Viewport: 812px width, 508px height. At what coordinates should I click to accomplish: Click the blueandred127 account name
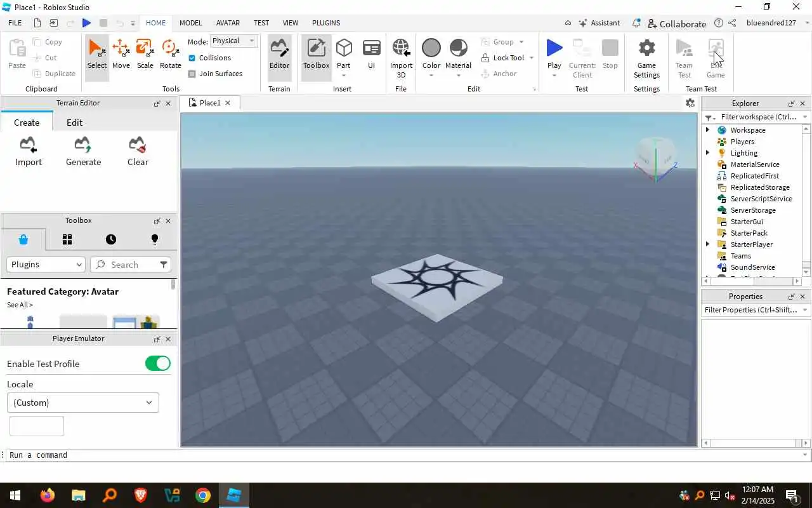771,23
